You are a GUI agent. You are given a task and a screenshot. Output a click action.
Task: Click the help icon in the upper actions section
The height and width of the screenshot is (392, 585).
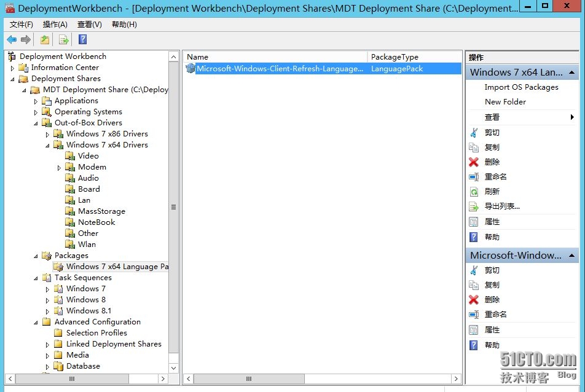click(x=474, y=237)
